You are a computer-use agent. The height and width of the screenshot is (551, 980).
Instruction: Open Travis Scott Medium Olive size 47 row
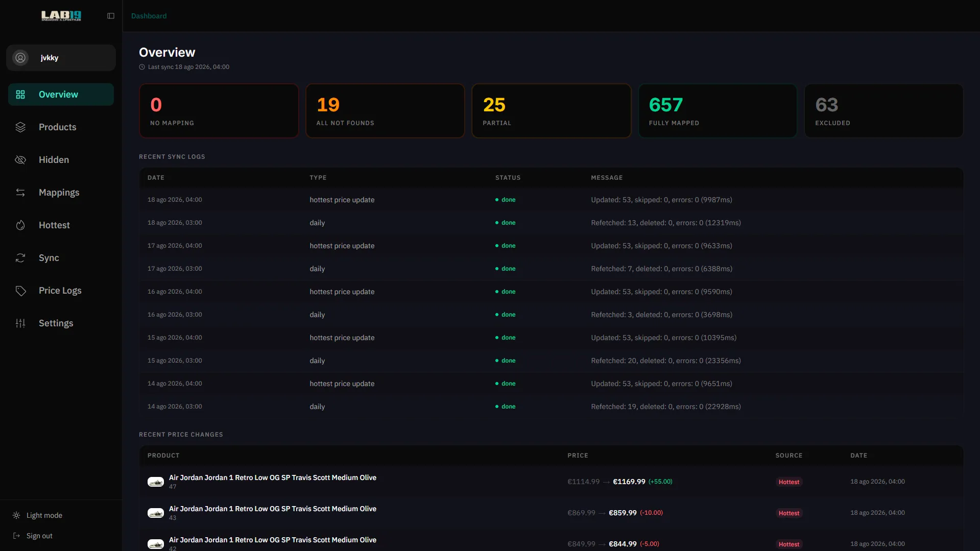click(x=551, y=482)
